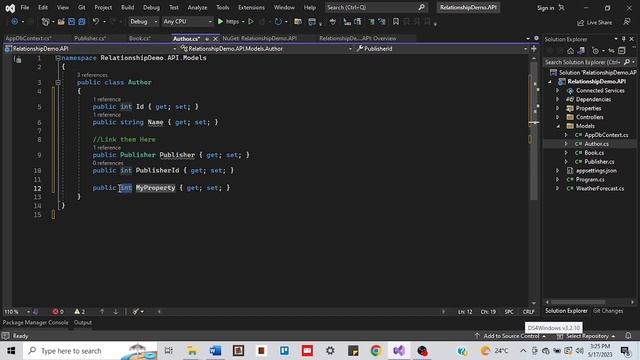Click the Search (Ctrl+Q) box
640x360 pixels.
tap(376, 7)
